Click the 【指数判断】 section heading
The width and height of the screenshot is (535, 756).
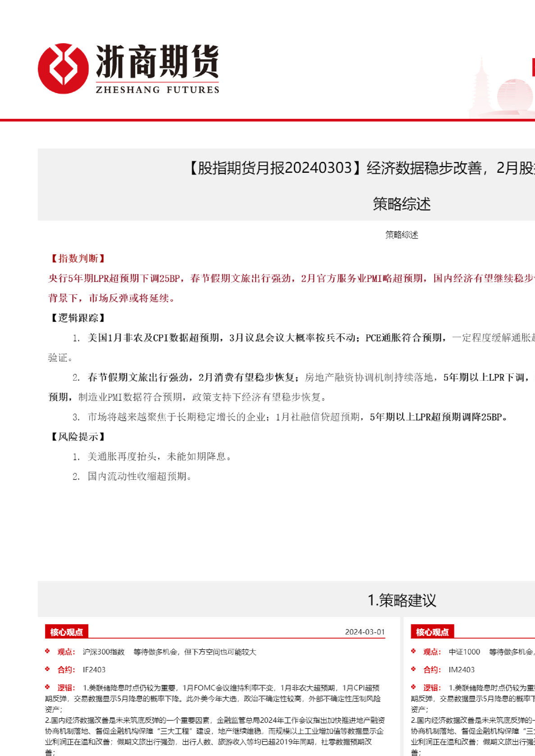pos(77,258)
